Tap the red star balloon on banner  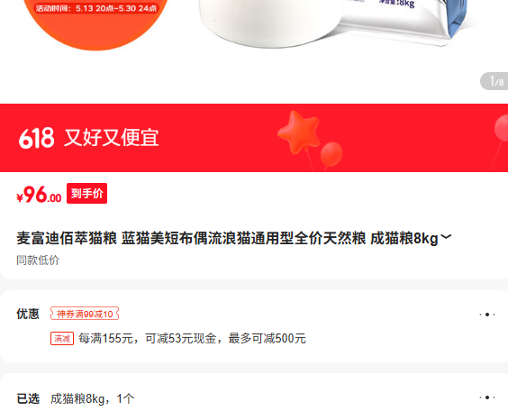tap(298, 132)
